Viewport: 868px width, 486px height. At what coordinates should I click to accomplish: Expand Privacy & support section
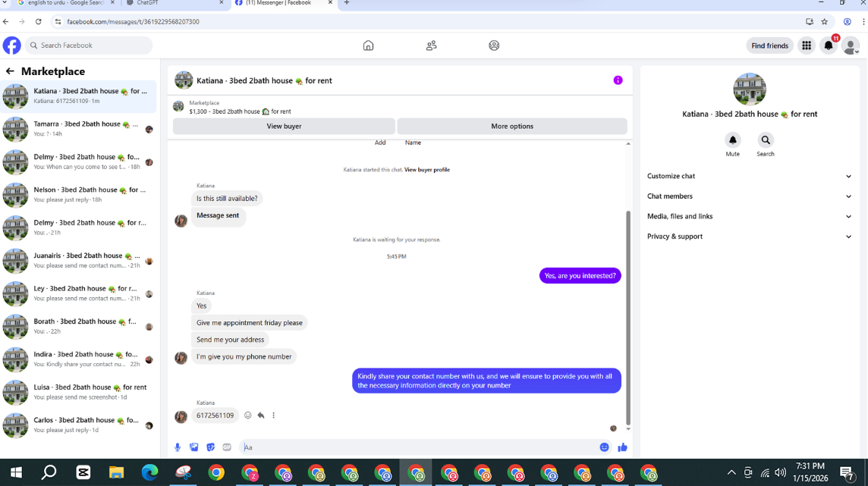coord(750,236)
